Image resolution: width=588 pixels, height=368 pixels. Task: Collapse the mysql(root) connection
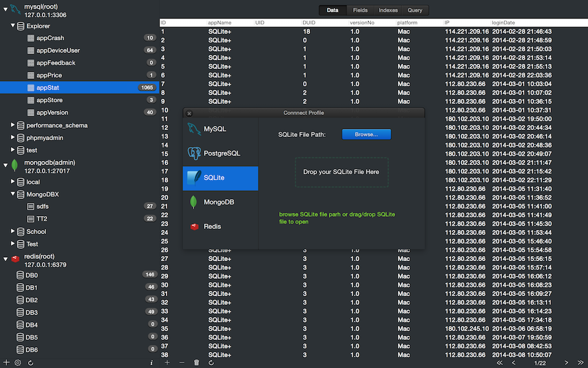pos(5,9)
